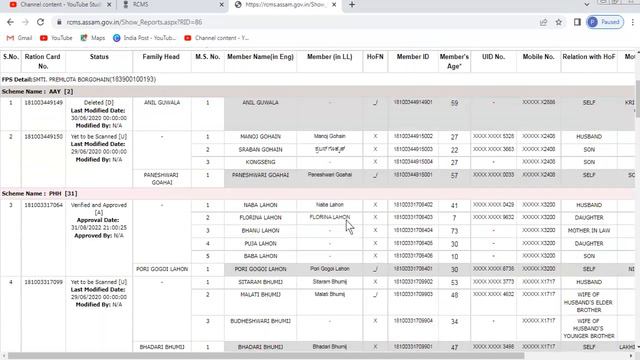Open Channel content bookmark
Viewport: 640px width, 360px height.
coord(217,38)
